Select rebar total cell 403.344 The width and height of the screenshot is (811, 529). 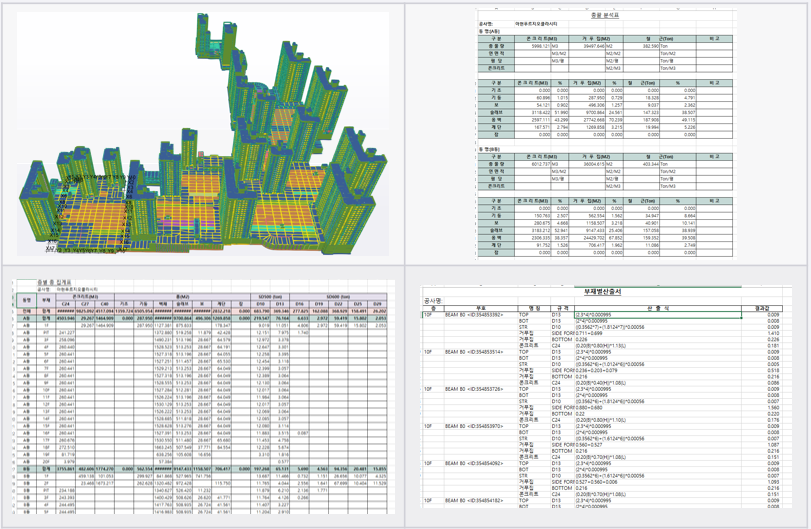click(x=641, y=164)
